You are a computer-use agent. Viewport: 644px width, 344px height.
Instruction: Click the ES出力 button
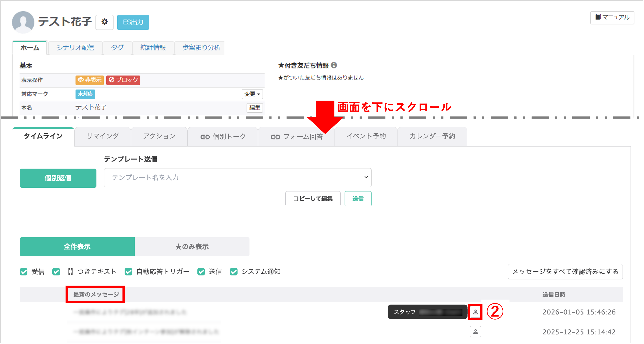tap(133, 22)
